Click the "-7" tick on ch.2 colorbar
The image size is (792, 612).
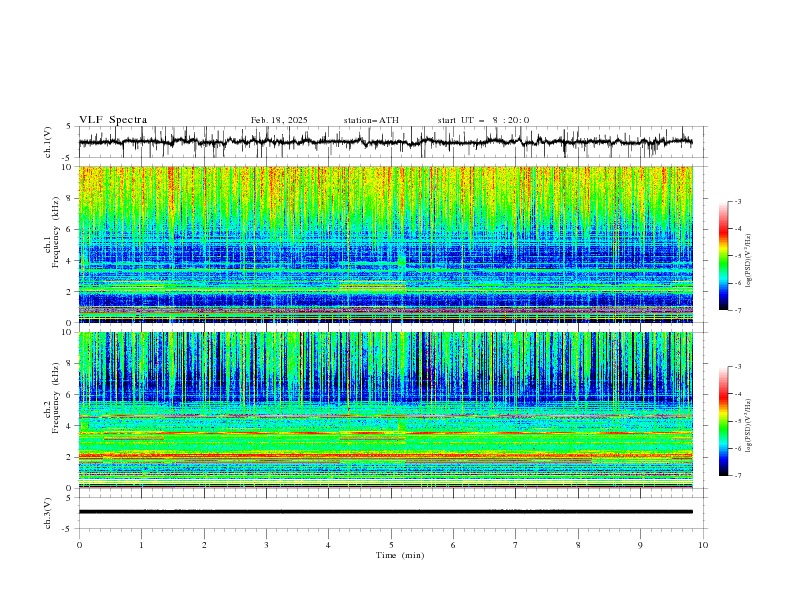click(x=737, y=476)
